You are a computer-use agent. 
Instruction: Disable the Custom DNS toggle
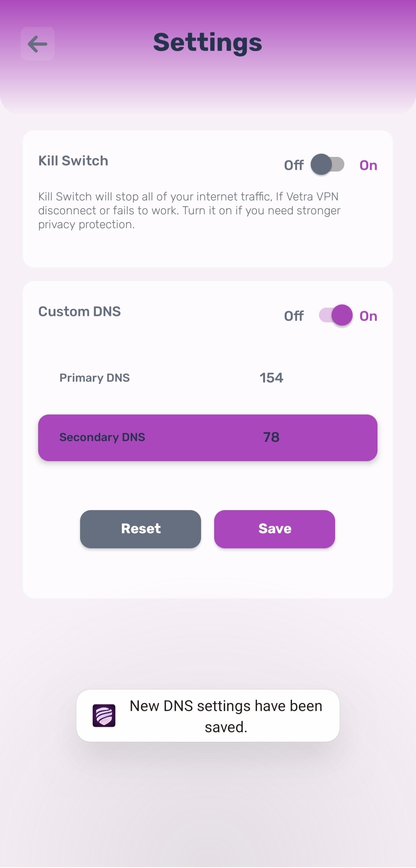[335, 315]
